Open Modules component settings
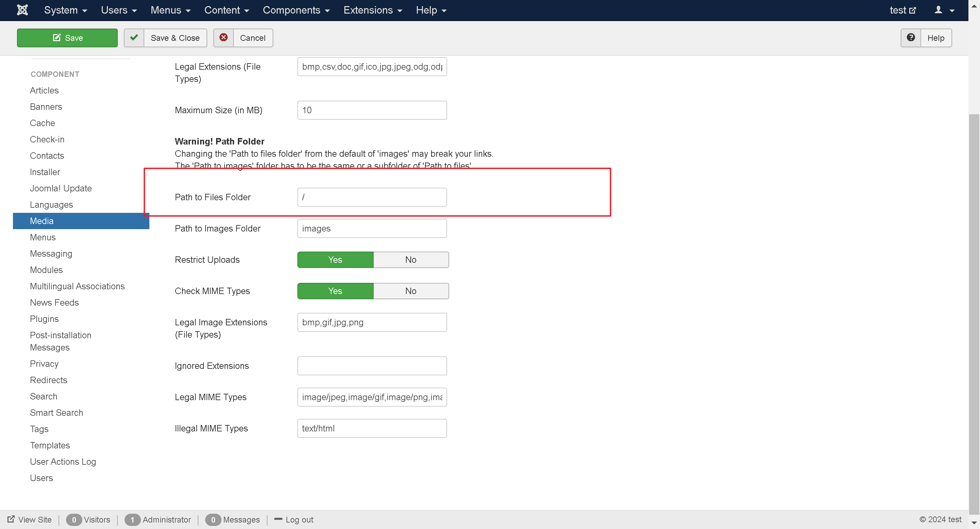Viewport: 980px width, 529px height. click(46, 270)
